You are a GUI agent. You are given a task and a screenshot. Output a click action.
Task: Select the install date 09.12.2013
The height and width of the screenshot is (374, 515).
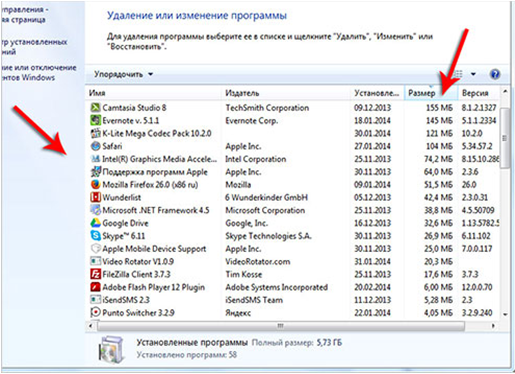372,108
